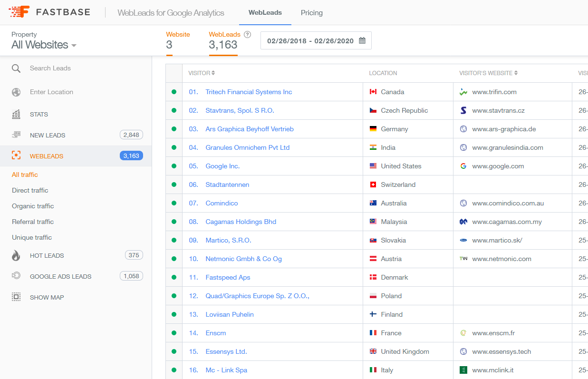This screenshot has width=588, height=379.
Task: Click the enscm.fr favicon
Action: 463,333
